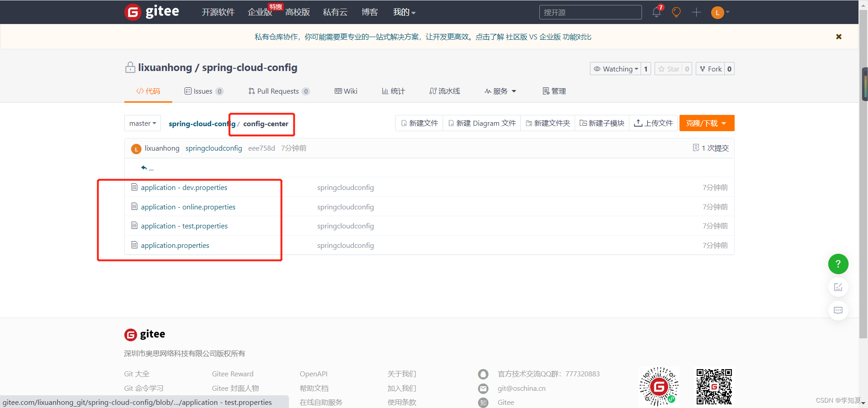Click file icon of application - dev.properties

click(134, 187)
